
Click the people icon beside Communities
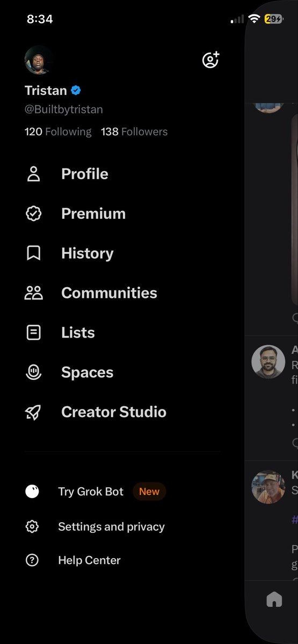tap(33, 293)
